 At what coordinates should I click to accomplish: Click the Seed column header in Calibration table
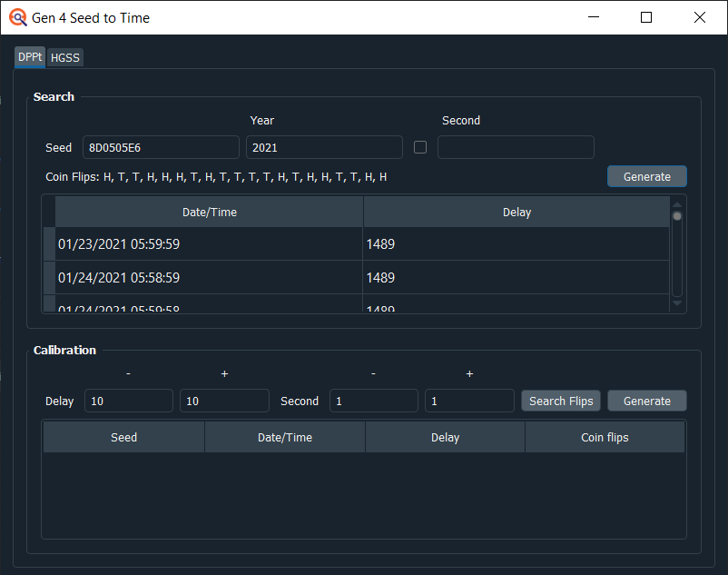(124, 437)
